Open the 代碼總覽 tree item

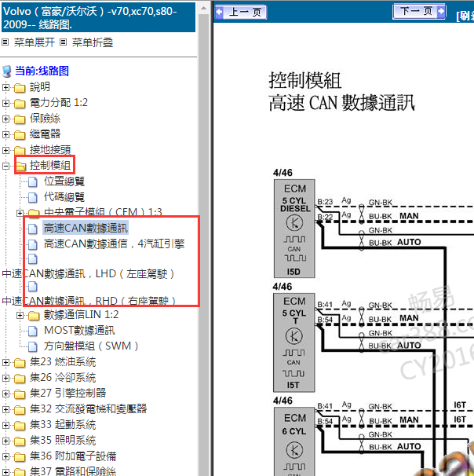coord(64,197)
